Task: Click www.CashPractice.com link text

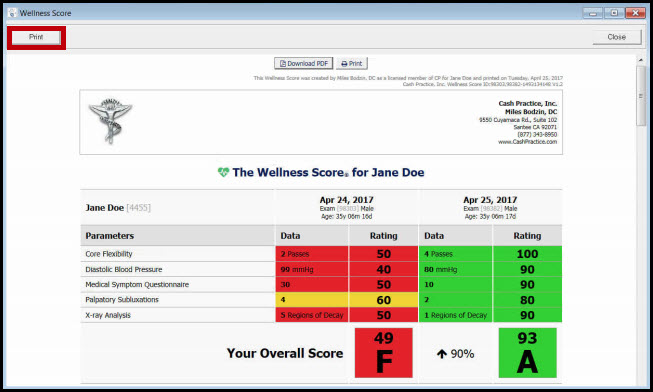Action: click(527, 142)
